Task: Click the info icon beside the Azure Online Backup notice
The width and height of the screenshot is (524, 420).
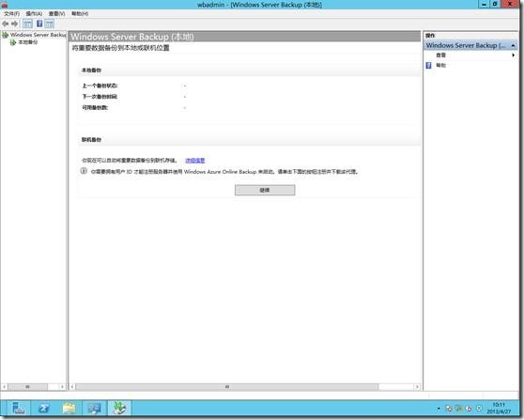Action: (x=84, y=171)
